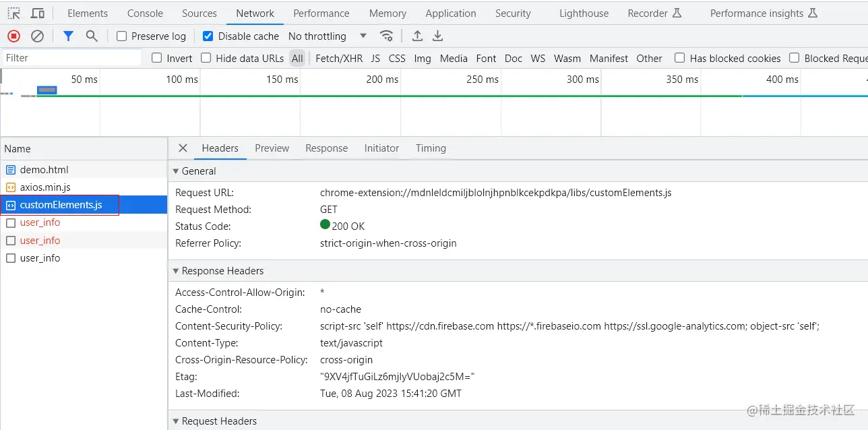The width and height of the screenshot is (868, 430).
Task: Filter requests by JS type
Action: click(x=375, y=58)
